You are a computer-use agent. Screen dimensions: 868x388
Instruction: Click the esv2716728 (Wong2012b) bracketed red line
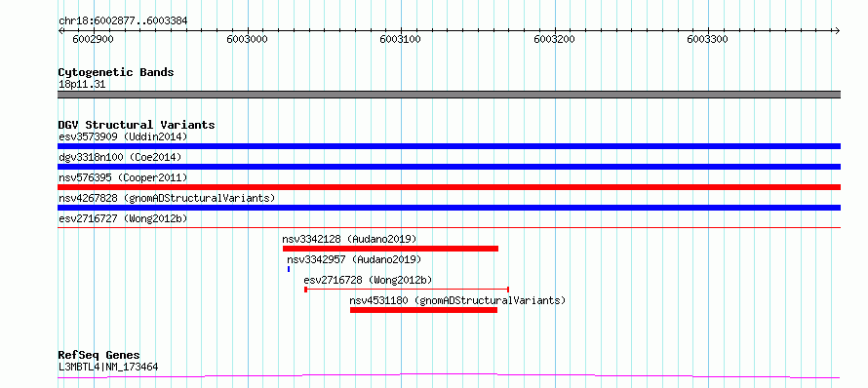click(407, 289)
